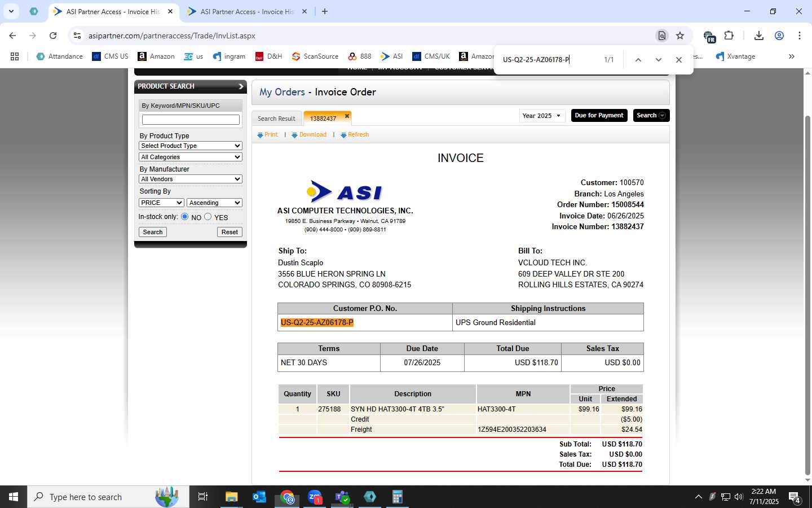The height and width of the screenshot is (508, 812).
Task: Click the site information icon in address bar
Action: coord(77,36)
